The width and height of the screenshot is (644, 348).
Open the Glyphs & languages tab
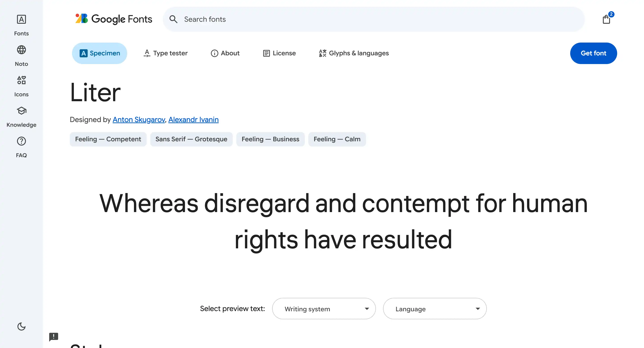[x=354, y=53]
